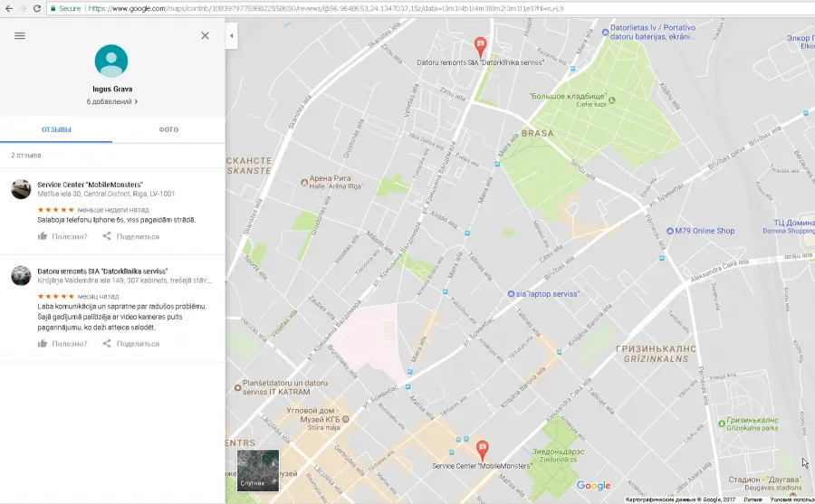Switch to the ОТЗЫВЫ tab
The height and width of the screenshot is (504, 815).
click(x=56, y=129)
